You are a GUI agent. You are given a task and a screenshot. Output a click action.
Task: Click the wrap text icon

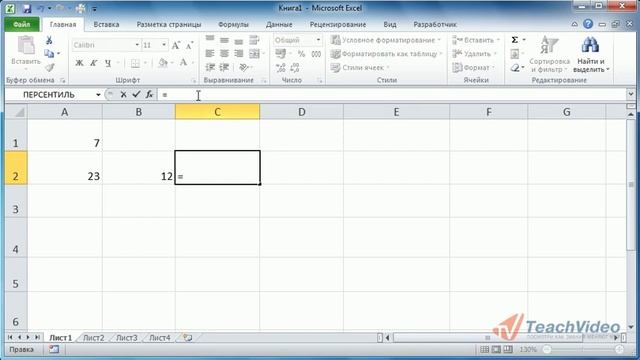click(x=254, y=40)
